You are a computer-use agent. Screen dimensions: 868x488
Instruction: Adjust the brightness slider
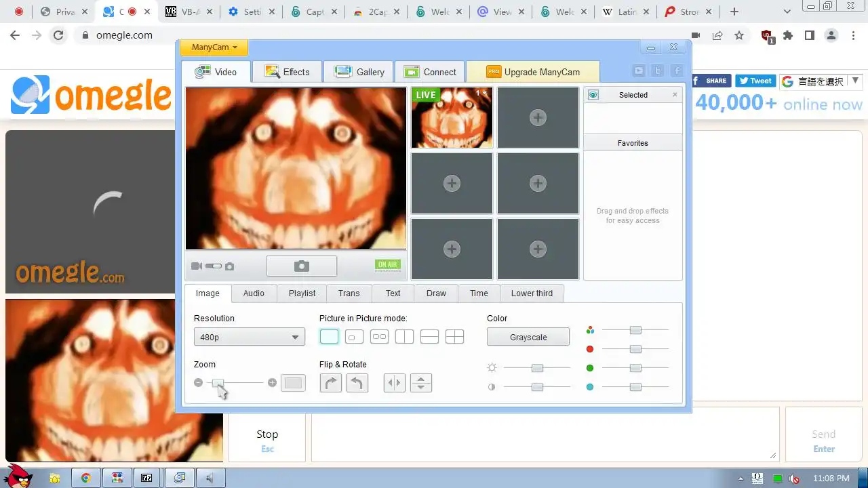[537, 368]
